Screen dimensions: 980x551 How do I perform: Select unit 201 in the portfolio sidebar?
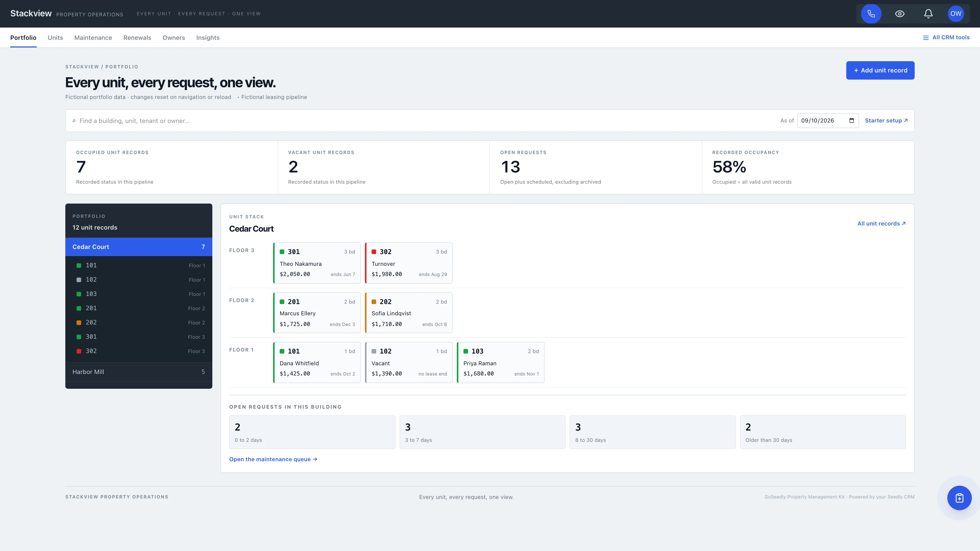139,308
